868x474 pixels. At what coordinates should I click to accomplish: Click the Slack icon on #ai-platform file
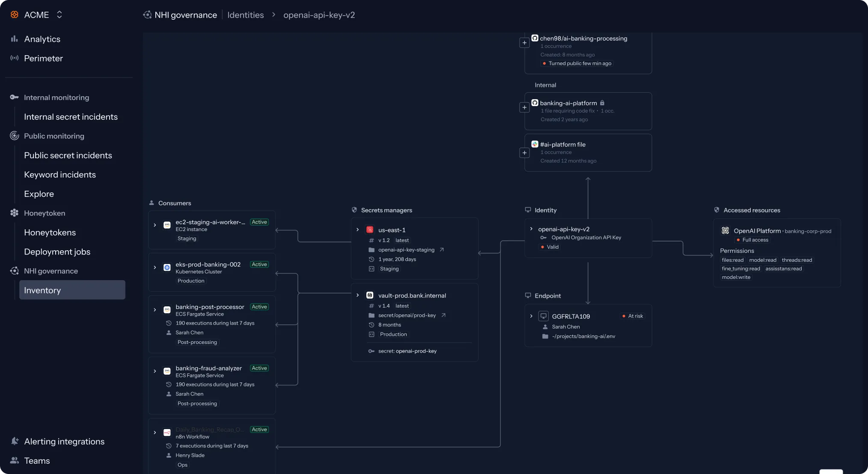tap(535, 144)
